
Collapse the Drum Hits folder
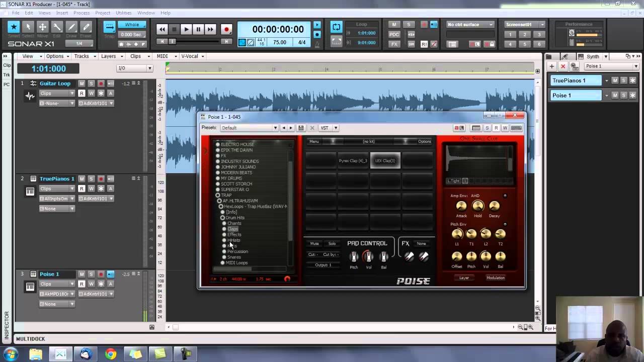tap(222, 218)
